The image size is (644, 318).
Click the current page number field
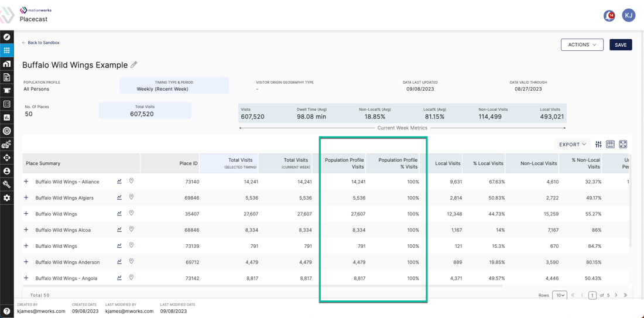point(592,295)
